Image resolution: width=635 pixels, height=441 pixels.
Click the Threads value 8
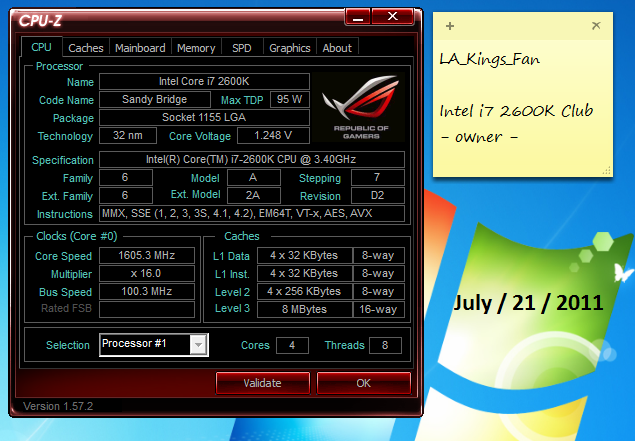coord(385,345)
